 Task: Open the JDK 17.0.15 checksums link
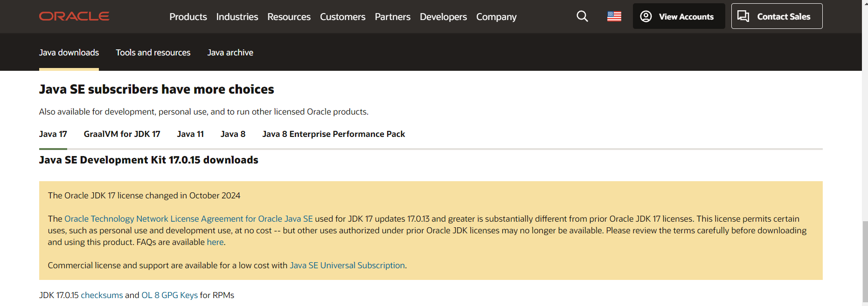click(x=102, y=295)
